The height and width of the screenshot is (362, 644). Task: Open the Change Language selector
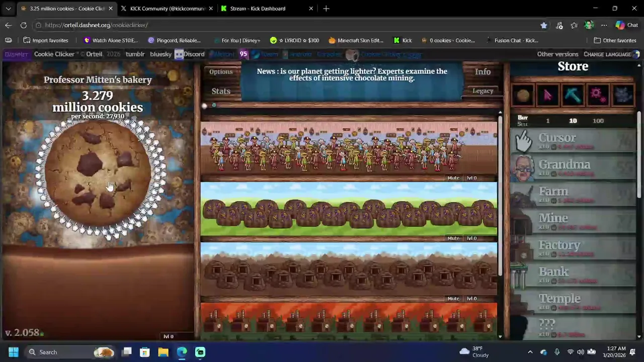click(x=611, y=54)
